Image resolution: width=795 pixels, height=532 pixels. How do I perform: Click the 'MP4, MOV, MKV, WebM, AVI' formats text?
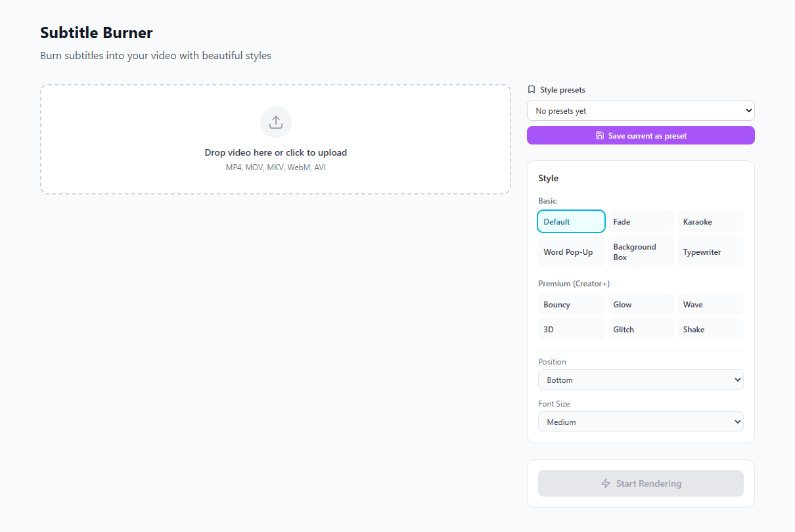click(x=276, y=167)
